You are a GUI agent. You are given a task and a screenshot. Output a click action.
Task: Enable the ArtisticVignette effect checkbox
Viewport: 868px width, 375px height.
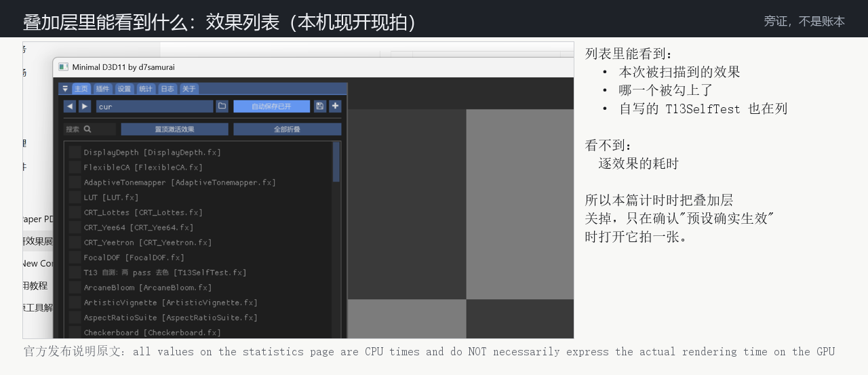click(x=75, y=302)
